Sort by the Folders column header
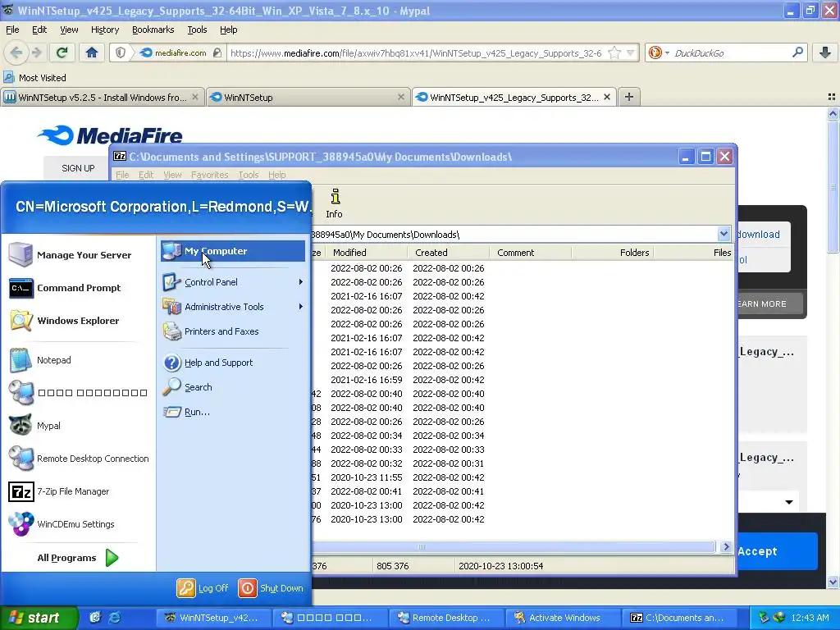Viewport: 840px width, 630px height. (612, 253)
